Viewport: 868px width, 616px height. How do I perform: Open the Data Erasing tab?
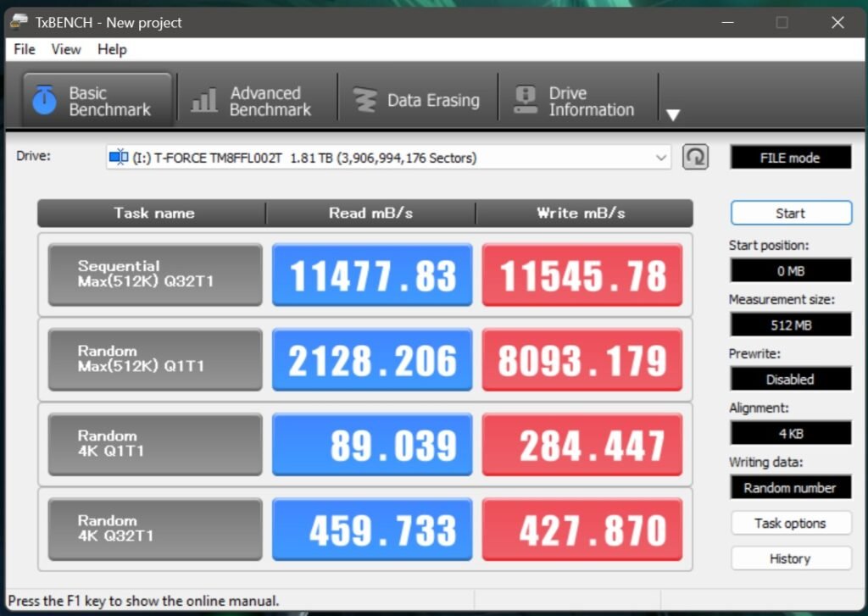pos(417,101)
